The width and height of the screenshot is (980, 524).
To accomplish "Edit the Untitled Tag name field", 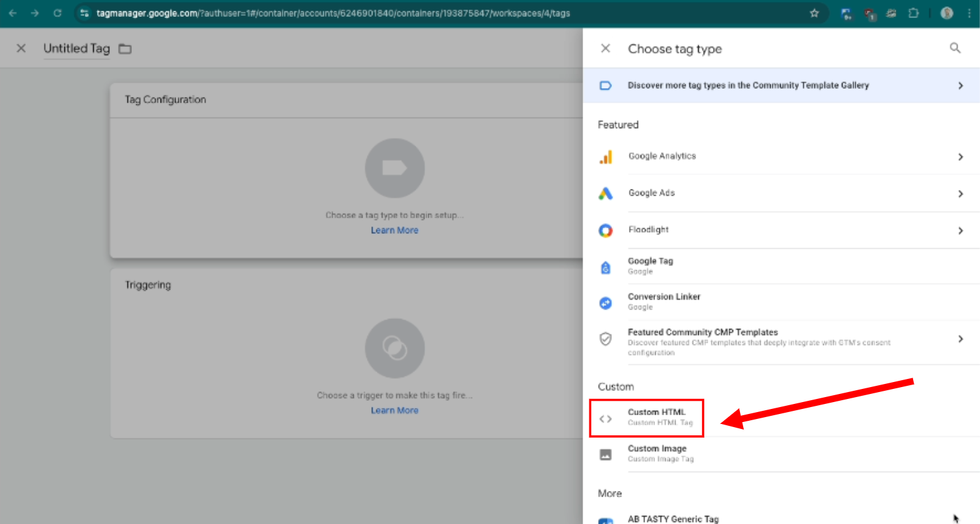I will pos(76,48).
